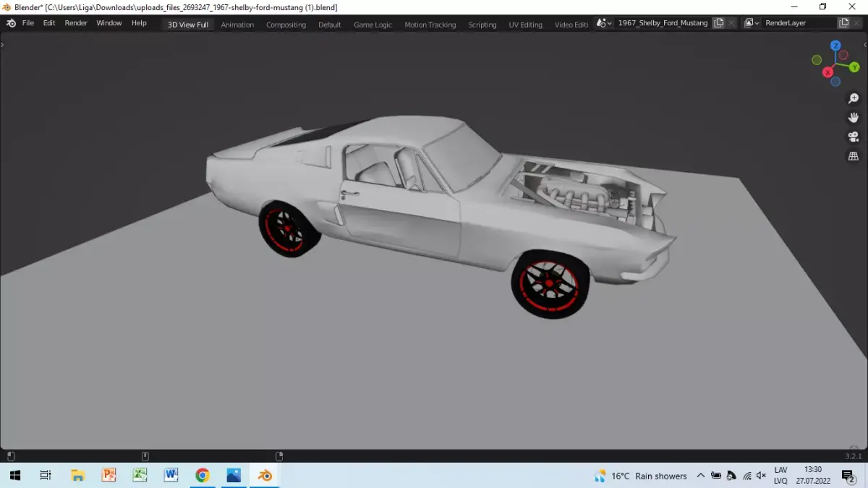
Task: Add a new scene using the copy icon
Action: (718, 23)
